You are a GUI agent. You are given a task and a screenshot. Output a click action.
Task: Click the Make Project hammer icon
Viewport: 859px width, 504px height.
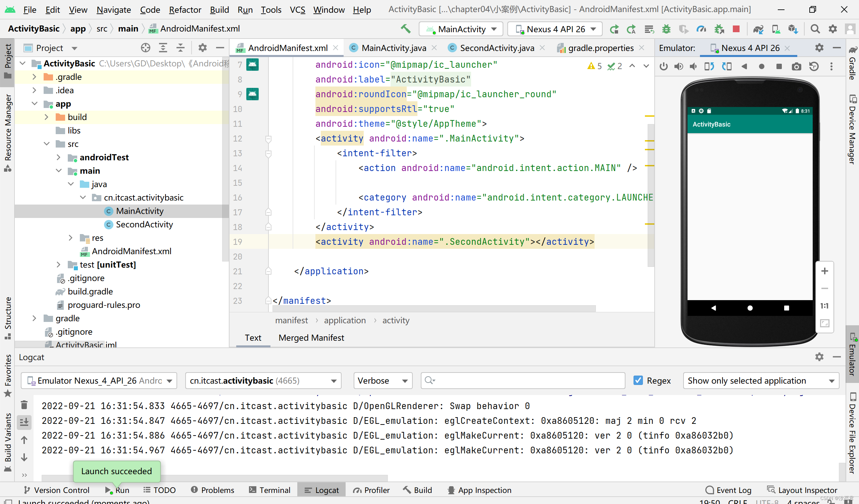click(x=405, y=29)
